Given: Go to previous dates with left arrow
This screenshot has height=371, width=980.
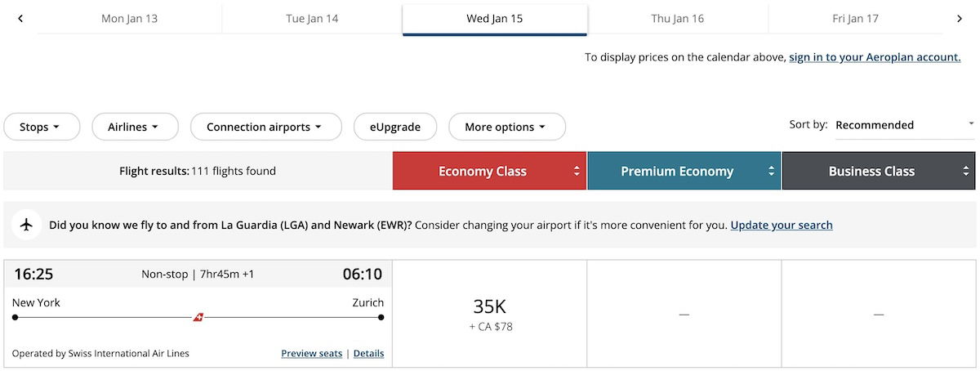Looking at the screenshot, I should click(20, 19).
